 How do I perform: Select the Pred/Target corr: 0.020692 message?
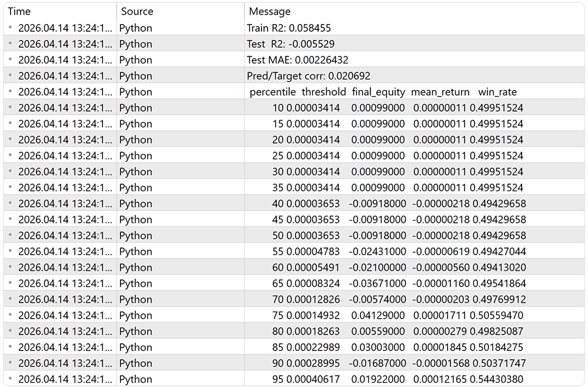308,76
